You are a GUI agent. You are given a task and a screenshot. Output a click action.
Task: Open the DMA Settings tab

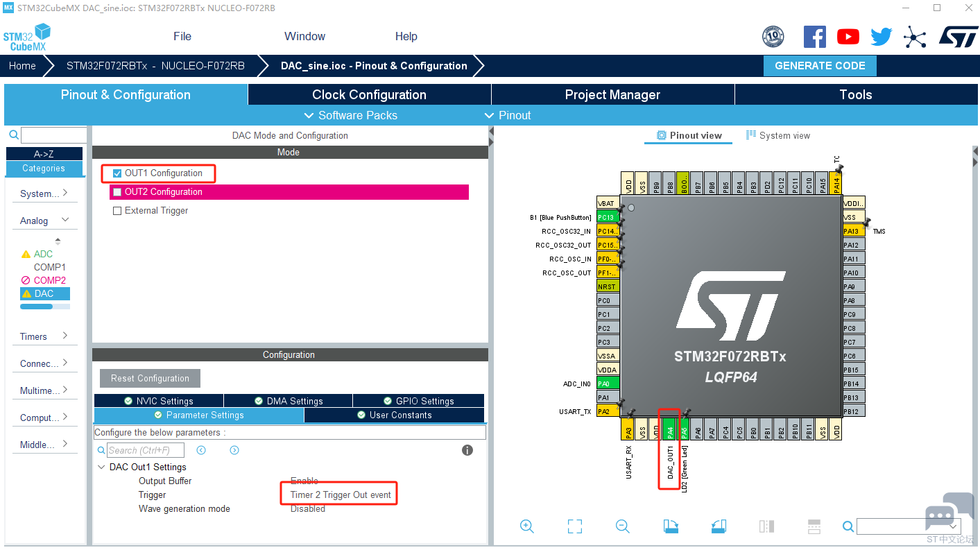[x=288, y=401]
